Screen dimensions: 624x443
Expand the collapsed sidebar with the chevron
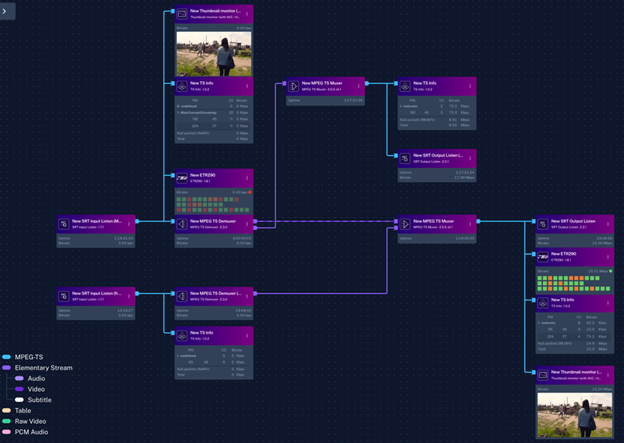click(x=9, y=9)
